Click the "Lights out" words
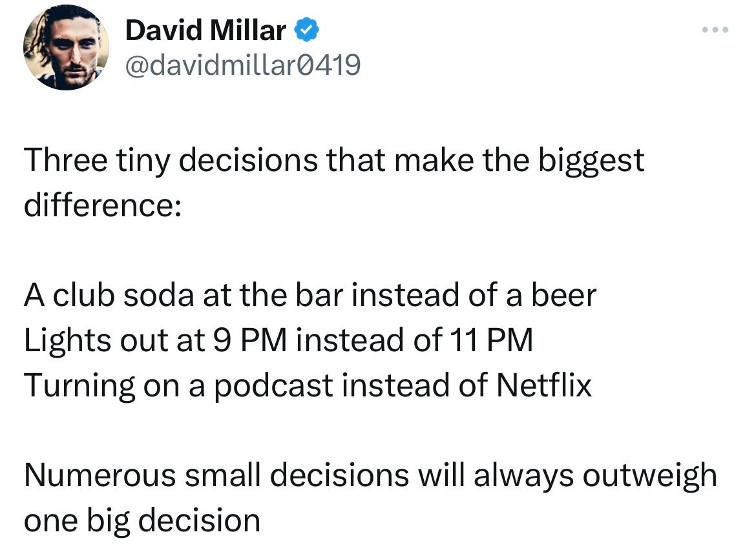The height and width of the screenshot is (552, 756). [x=96, y=340]
